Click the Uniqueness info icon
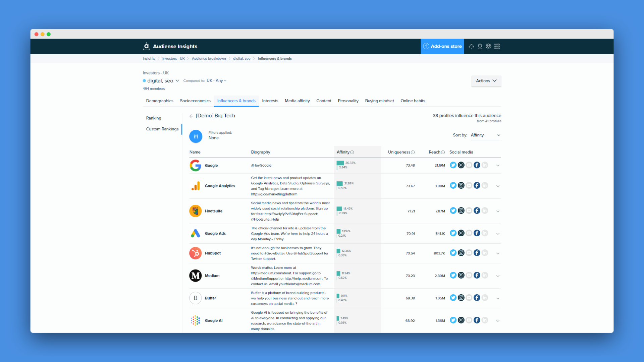The width and height of the screenshot is (644, 362). 413,153
